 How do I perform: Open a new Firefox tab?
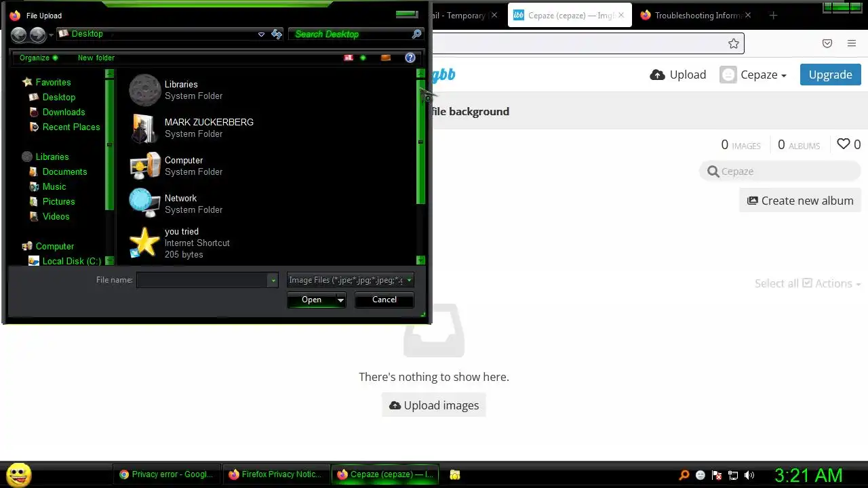click(x=773, y=15)
